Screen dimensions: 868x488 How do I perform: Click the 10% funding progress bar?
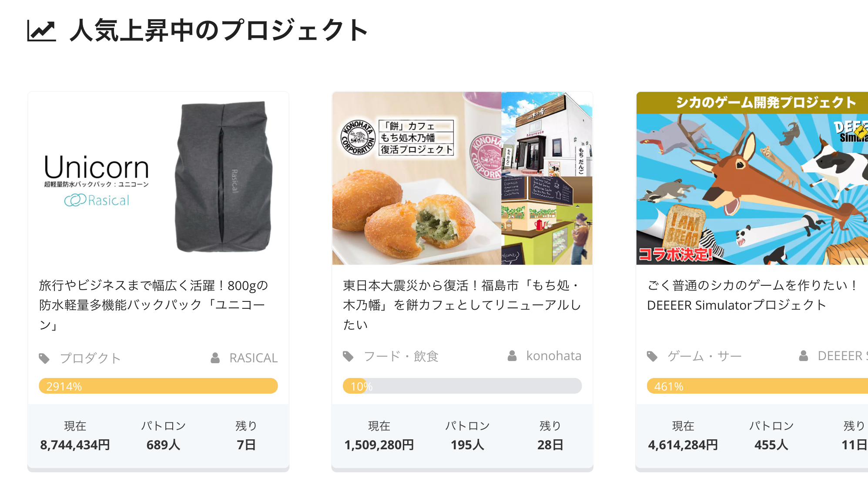462,386
